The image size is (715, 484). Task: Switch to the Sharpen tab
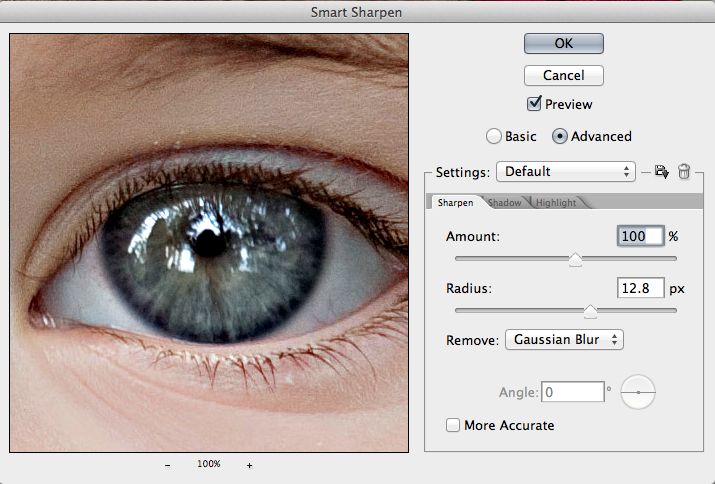[x=455, y=203]
